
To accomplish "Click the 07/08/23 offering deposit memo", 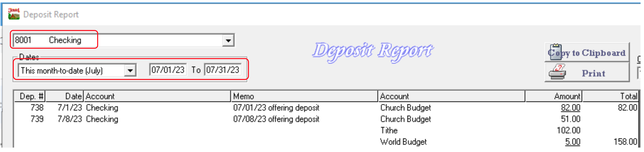I will click(276, 119).
